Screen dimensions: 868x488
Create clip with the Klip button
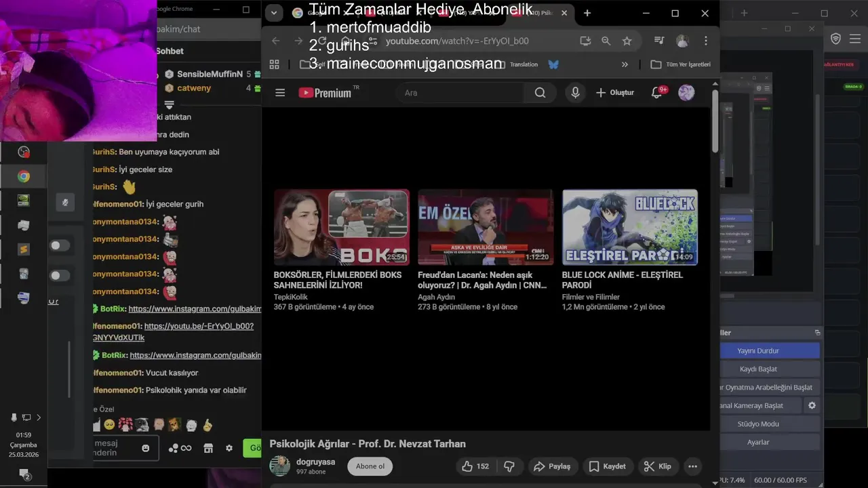[657, 466]
